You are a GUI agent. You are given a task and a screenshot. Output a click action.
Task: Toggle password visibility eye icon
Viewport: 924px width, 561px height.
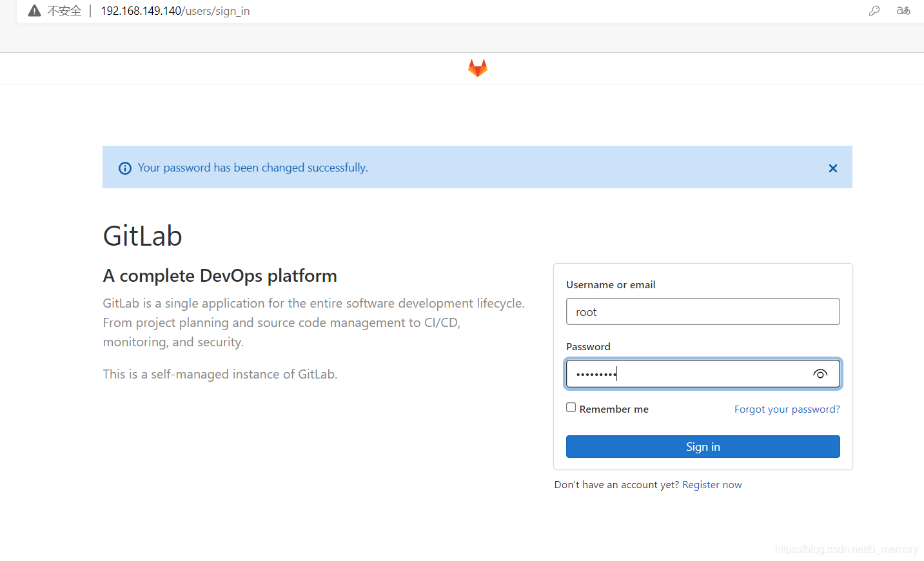[820, 374]
